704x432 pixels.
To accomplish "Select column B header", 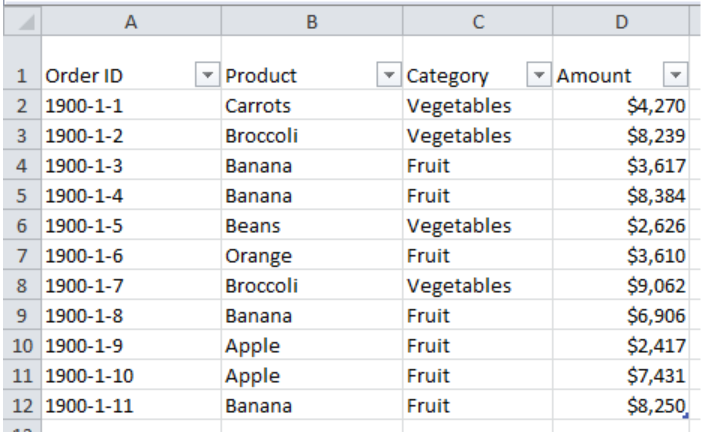I will coord(312,21).
